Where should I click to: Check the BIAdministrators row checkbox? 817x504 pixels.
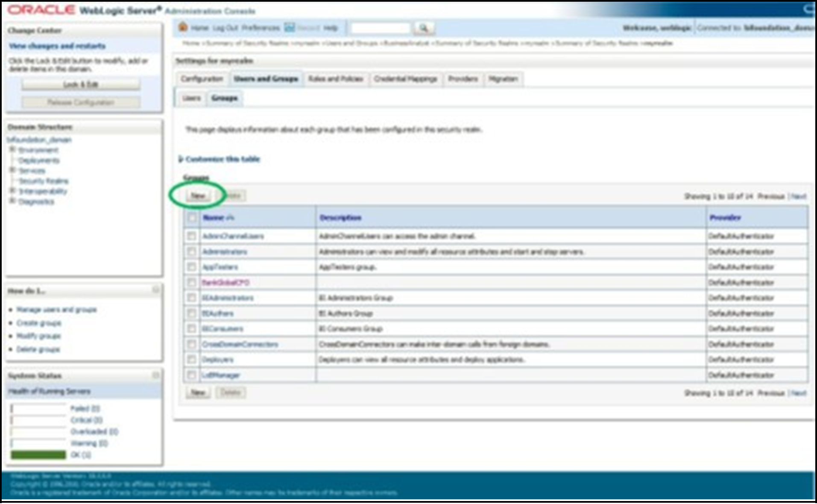(x=191, y=298)
